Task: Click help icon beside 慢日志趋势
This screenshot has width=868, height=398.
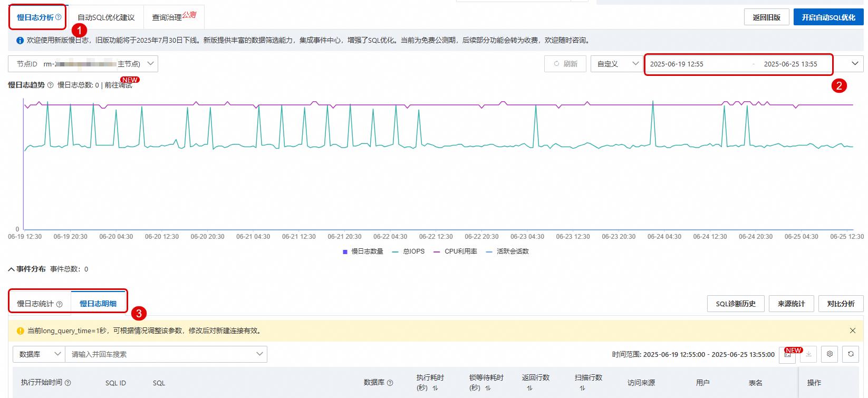Action: click(50, 85)
